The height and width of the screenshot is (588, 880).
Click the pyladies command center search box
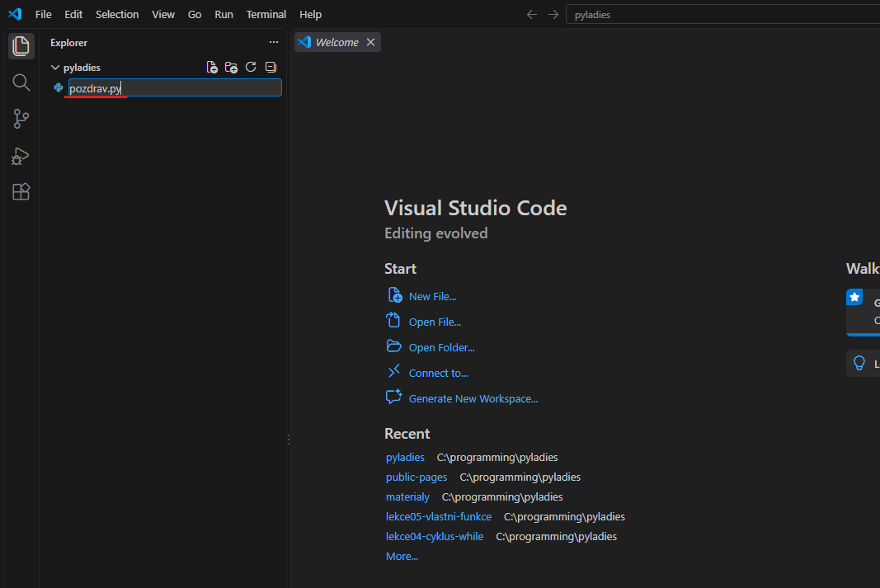(722, 15)
